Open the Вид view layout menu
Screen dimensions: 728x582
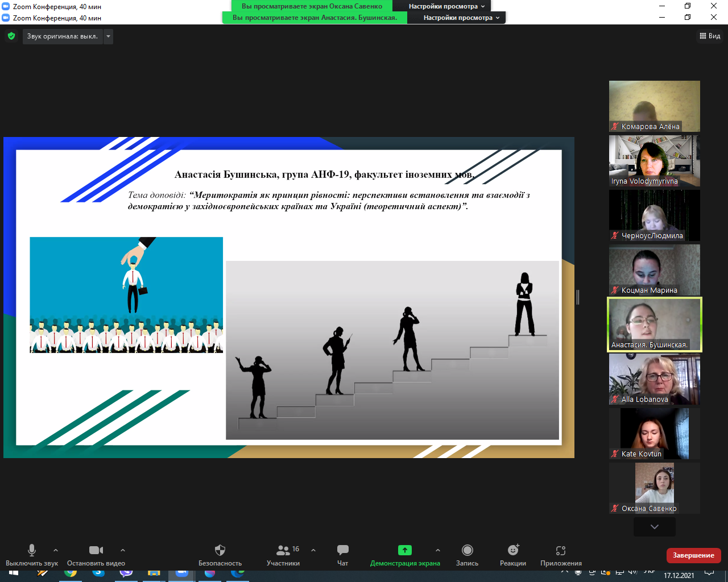pyautogui.click(x=710, y=36)
